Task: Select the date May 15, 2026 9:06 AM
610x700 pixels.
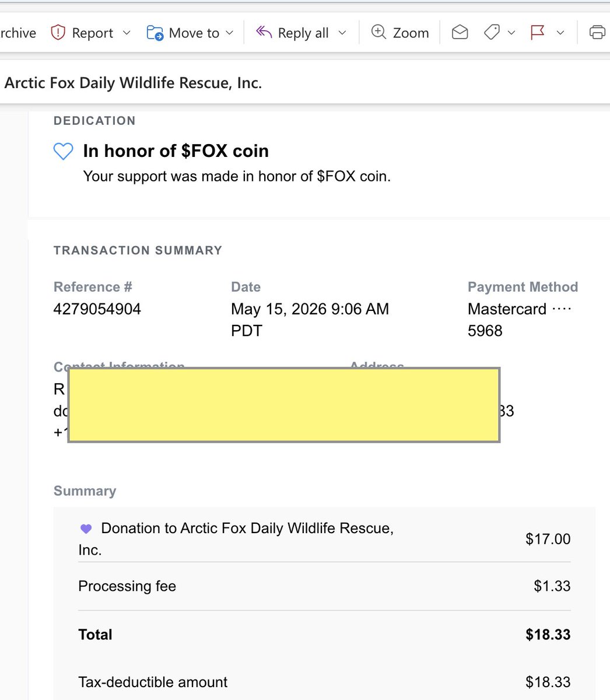Action: (x=310, y=309)
